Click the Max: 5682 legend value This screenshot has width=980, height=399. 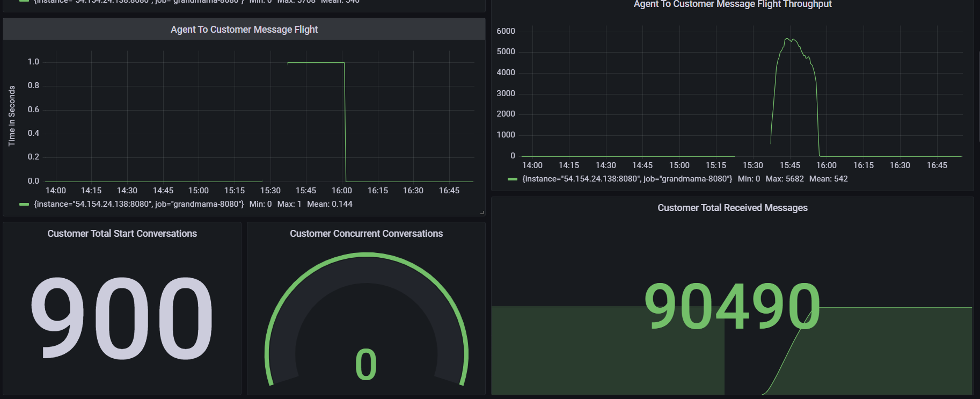[x=784, y=179]
